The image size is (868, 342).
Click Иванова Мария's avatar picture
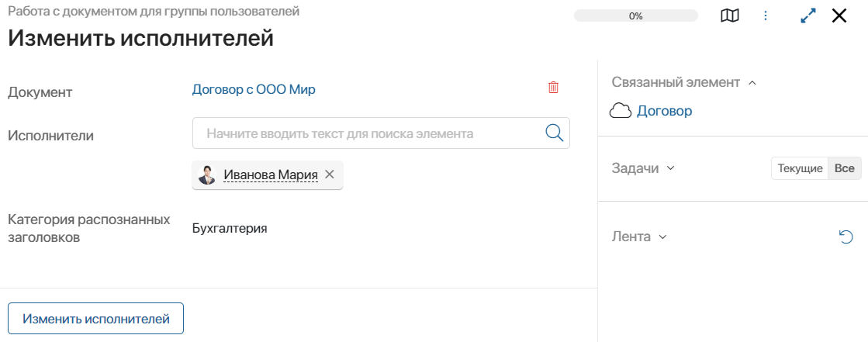(206, 174)
